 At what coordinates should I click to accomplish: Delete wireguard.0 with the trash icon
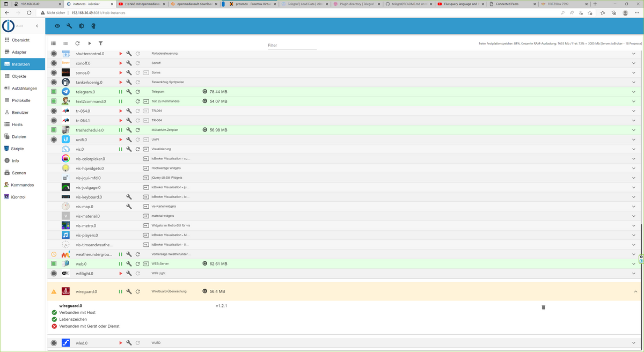[543, 307]
